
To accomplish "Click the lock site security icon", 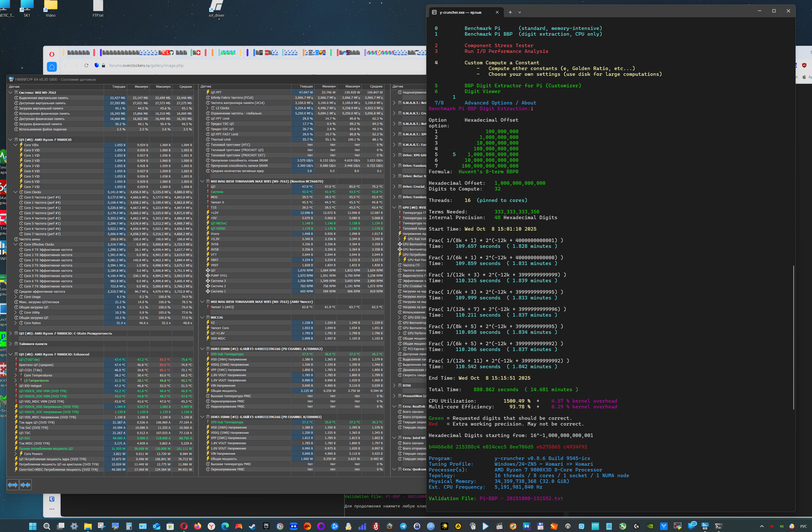I will 103,66.
